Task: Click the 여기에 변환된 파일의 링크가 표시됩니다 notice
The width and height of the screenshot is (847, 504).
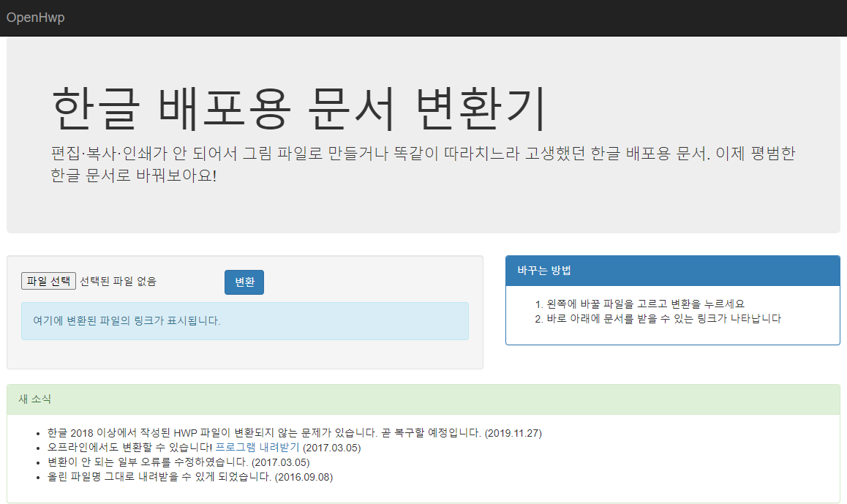Action: pos(245,321)
